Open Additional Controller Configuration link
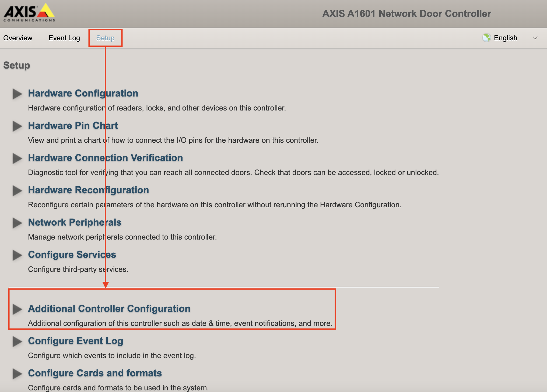 109,309
